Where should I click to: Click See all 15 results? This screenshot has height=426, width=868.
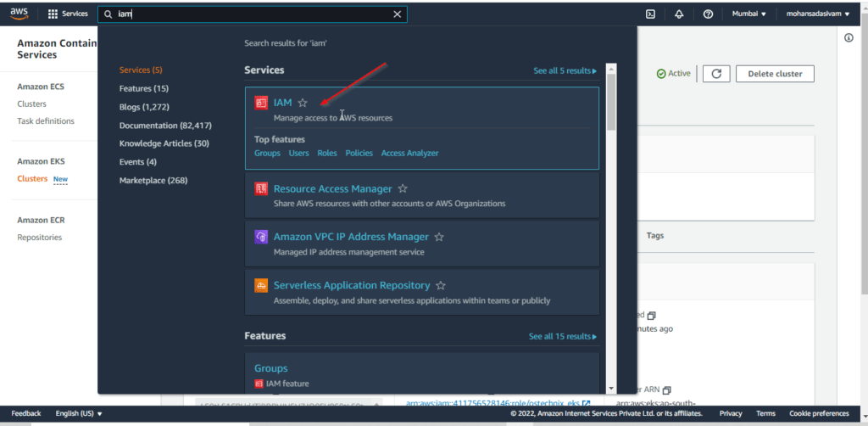563,336
